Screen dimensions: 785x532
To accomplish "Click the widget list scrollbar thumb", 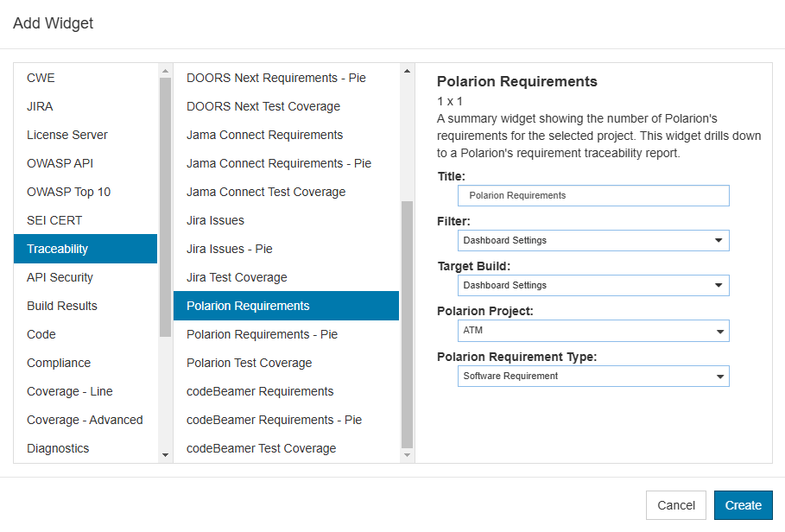I will pyautogui.click(x=407, y=325).
